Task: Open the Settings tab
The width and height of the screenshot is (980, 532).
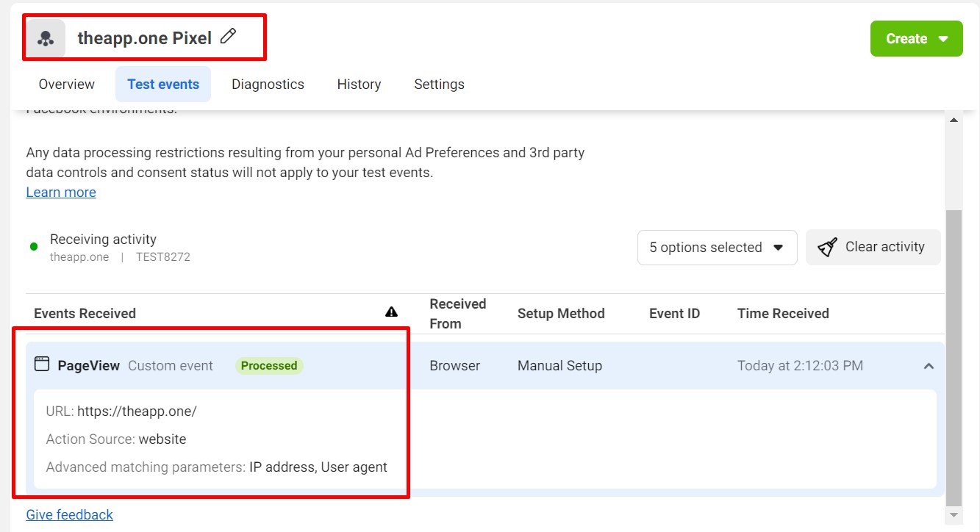Action: click(x=439, y=85)
